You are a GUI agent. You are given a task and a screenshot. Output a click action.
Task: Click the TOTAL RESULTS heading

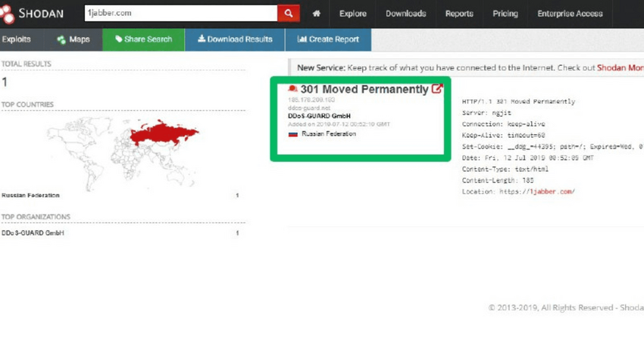click(x=27, y=64)
